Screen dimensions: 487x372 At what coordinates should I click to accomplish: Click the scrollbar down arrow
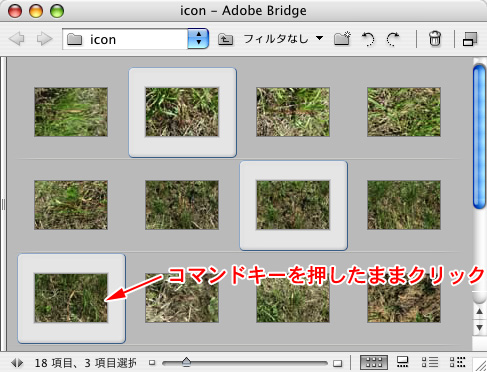479,328
